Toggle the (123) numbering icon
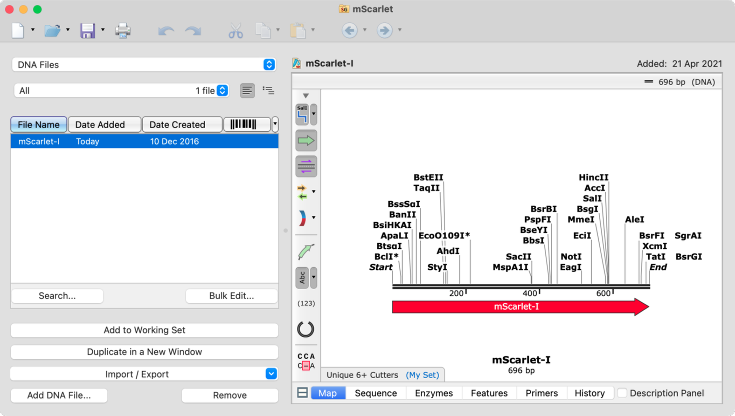Viewport: 735px width, 416px height. pyautogui.click(x=306, y=303)
